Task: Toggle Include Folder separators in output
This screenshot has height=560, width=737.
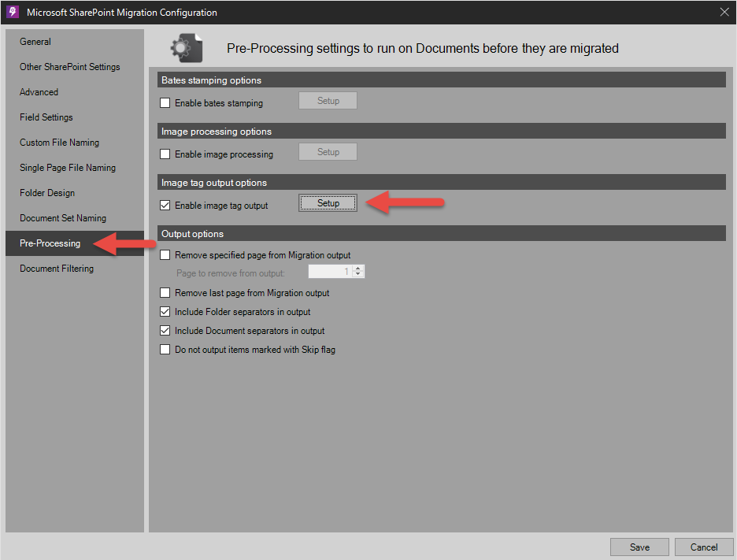Action: point(165,312)
